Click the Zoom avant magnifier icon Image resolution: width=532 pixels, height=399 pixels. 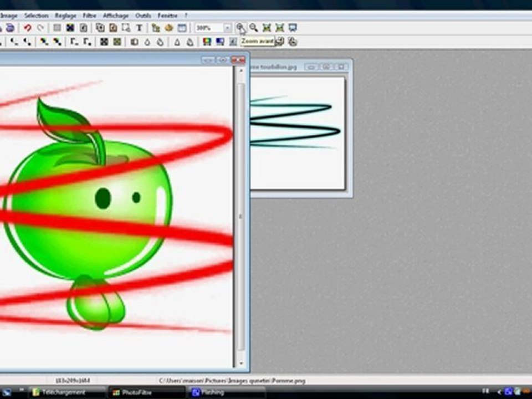[x=240, y=27]
